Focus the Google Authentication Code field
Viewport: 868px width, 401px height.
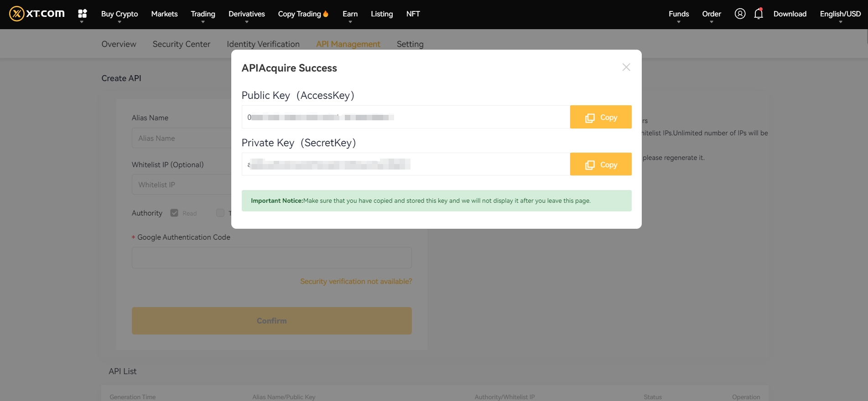271,258
